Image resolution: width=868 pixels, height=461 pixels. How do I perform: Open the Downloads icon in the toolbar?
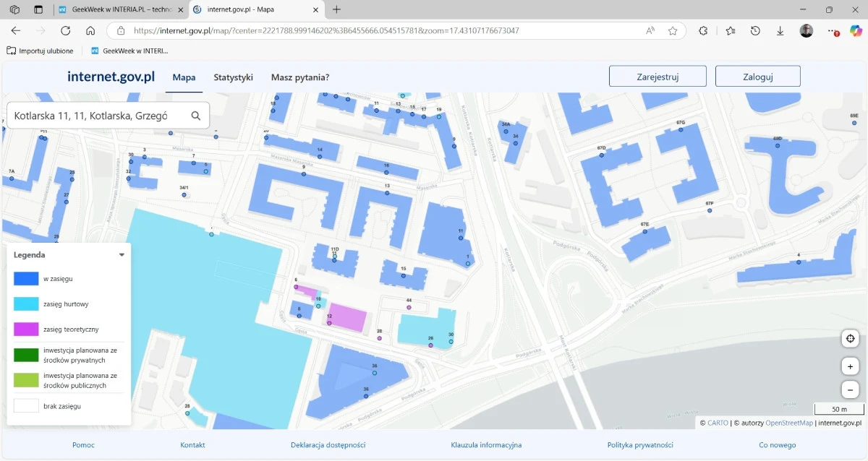(x=780, y=31)
